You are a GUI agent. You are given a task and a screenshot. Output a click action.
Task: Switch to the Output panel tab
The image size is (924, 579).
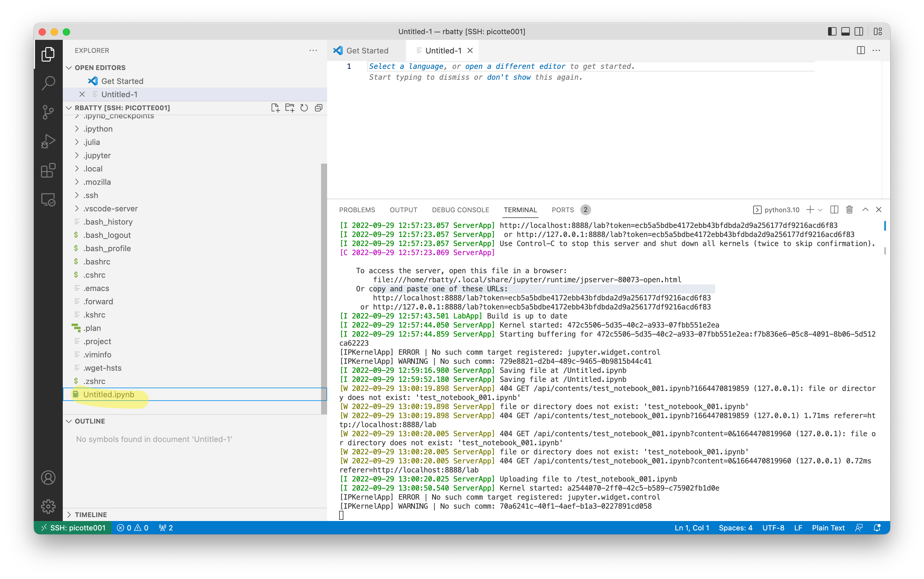403,210
